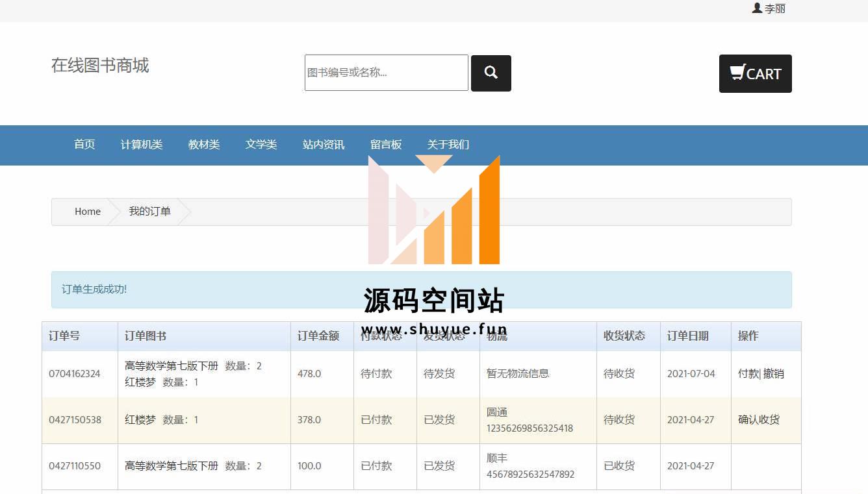Viewport: 868px width, 494px height.
Task: Click order number 0427150538
Action: (75, 420)
